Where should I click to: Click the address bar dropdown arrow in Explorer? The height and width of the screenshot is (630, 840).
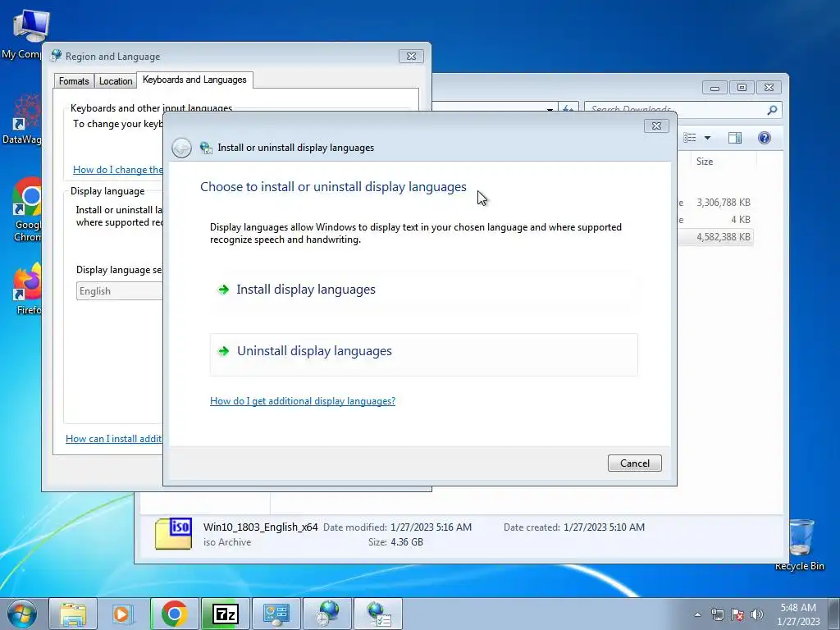550,109
